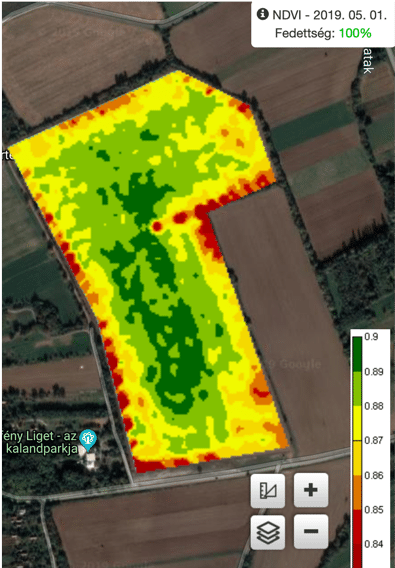Pick the dark green 0.89–0.9 legend swatch
395x568 pixels.
tap(357, 354)
